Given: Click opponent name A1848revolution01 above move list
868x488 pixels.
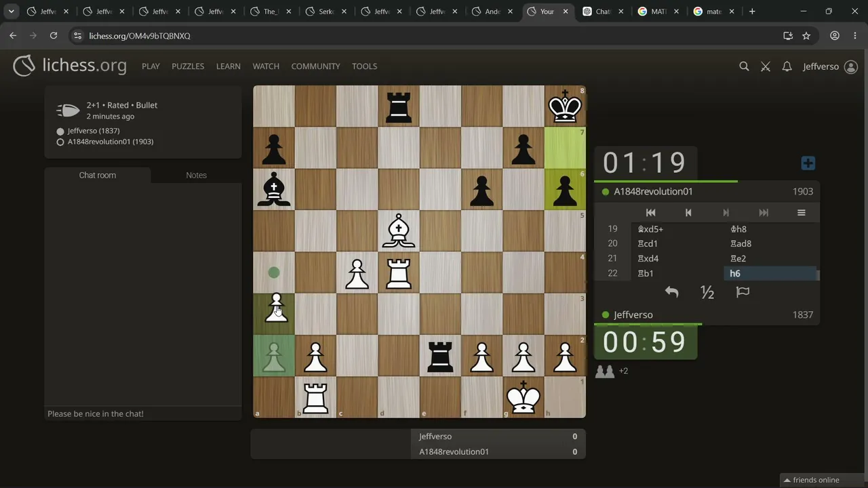Looking at the screenshot, I should [x=653, y=192].
